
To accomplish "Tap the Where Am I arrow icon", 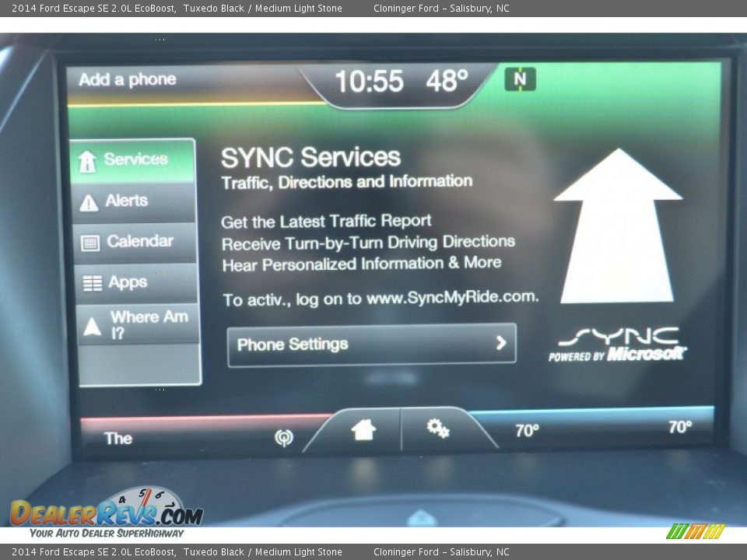I will (x=92, y=327).
